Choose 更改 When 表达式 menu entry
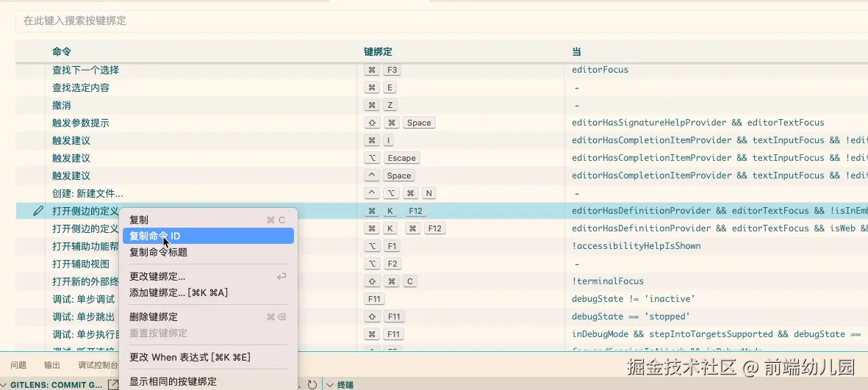The image size is (868, 390). coord(207,358)
